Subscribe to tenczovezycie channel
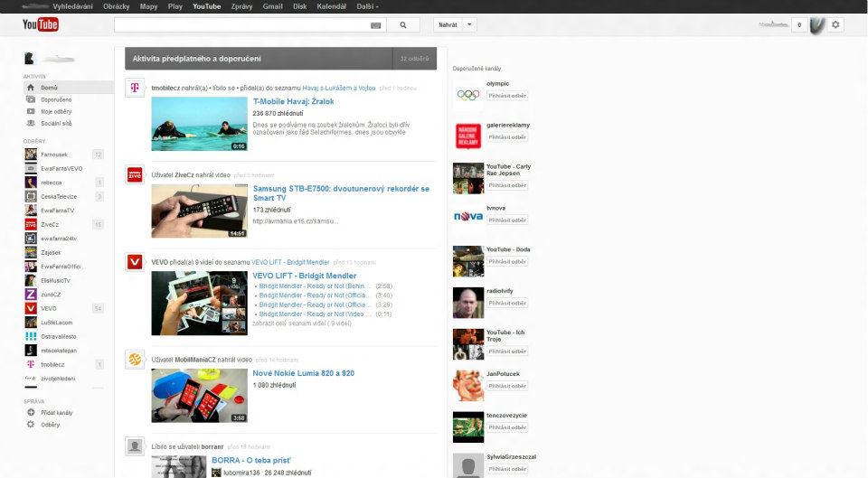The height and width of the screenshot is (478, 868). coord(507,427)
